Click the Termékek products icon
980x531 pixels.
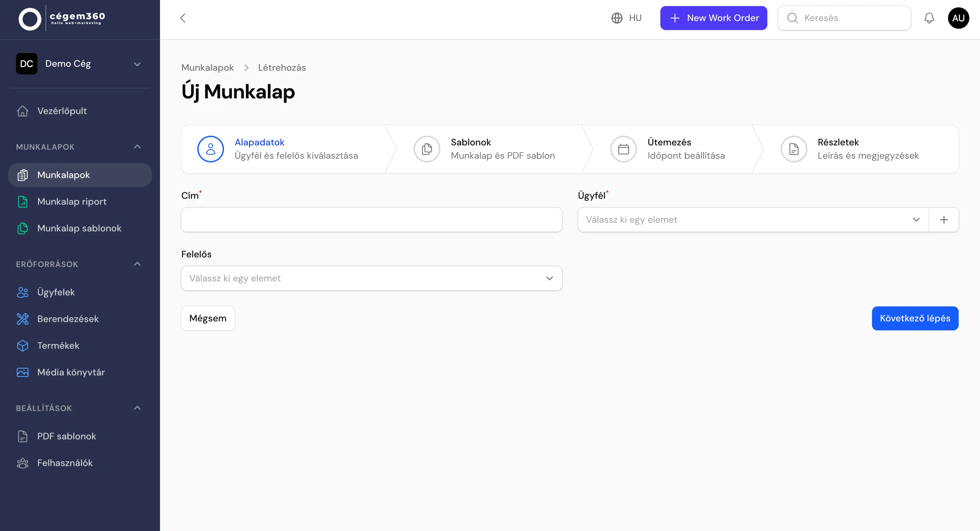[x=23, y=345]
